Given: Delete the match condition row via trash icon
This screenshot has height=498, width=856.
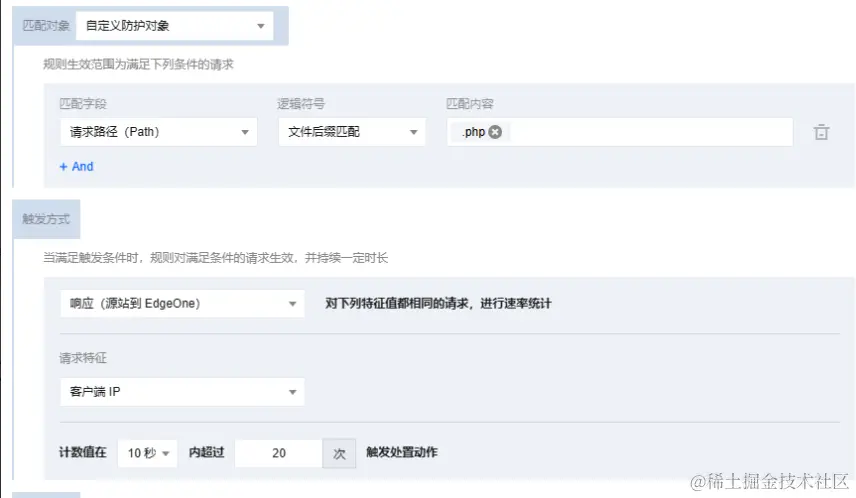Looking at the screenshot, I should (x=821, y=132).
